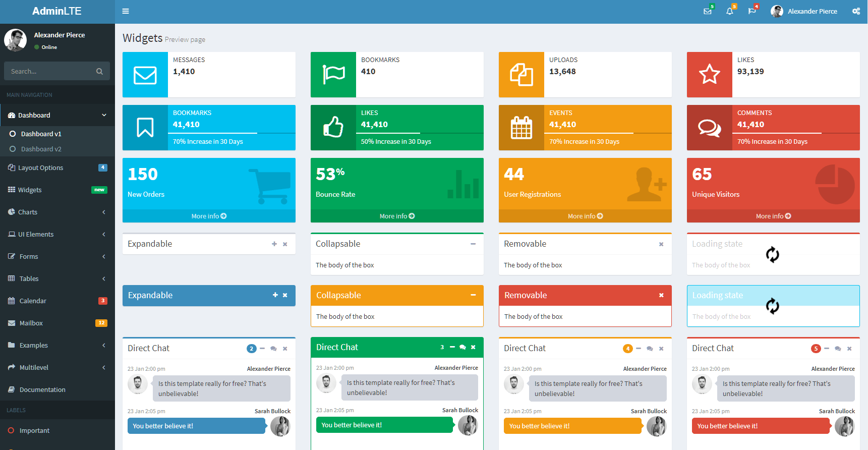This screenshot has height=450, width=868.
Task: Click the bar chart icon in Bounce Rate
Action: (463, 184)
